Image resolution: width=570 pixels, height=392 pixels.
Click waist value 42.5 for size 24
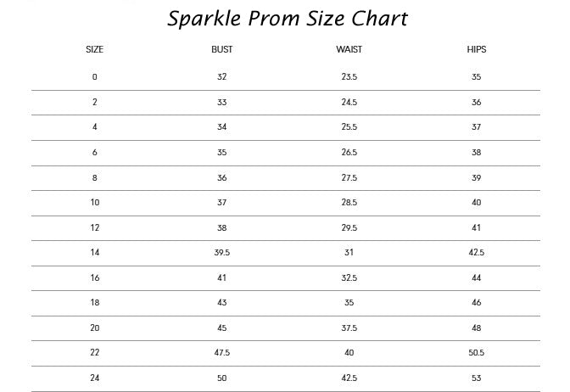point(349,378)
